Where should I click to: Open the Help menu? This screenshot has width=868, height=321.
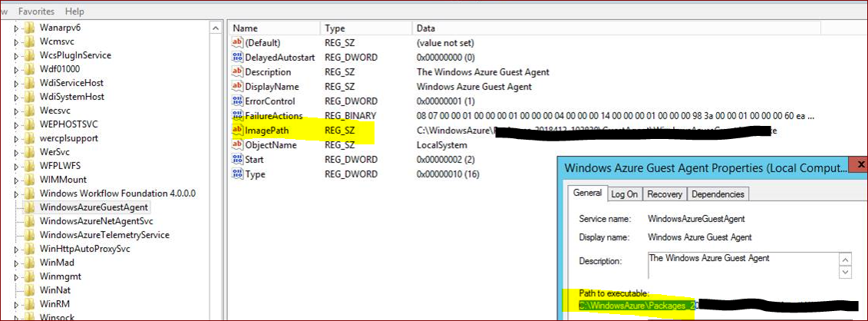coord(74,12)
